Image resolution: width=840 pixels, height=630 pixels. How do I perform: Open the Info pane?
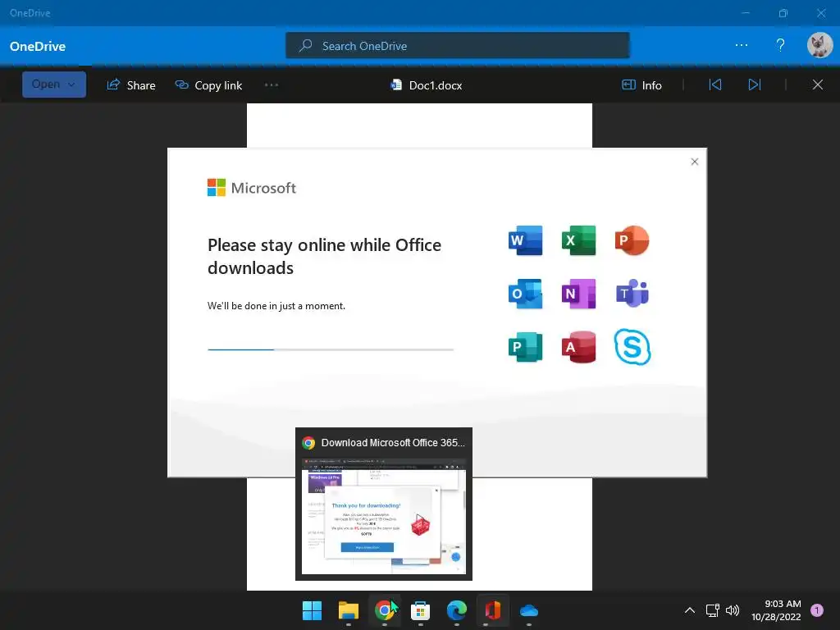(641, 85)
